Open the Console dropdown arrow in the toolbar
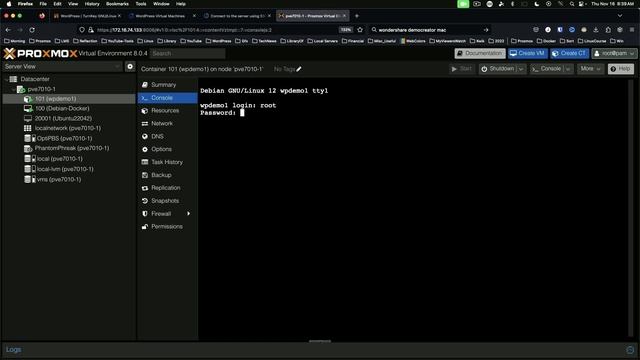The height and width of the screenshot is (360, 640). pyautogui.click(x=568, y=69)
